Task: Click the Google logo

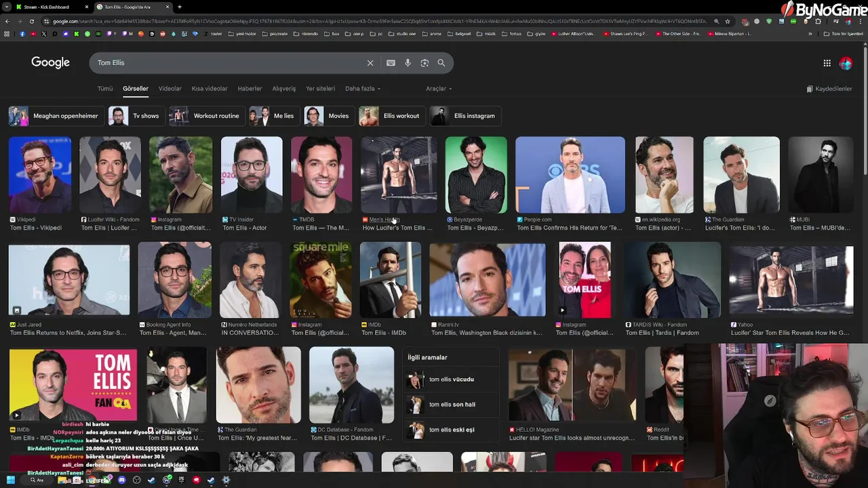Action: click(50, 62)
